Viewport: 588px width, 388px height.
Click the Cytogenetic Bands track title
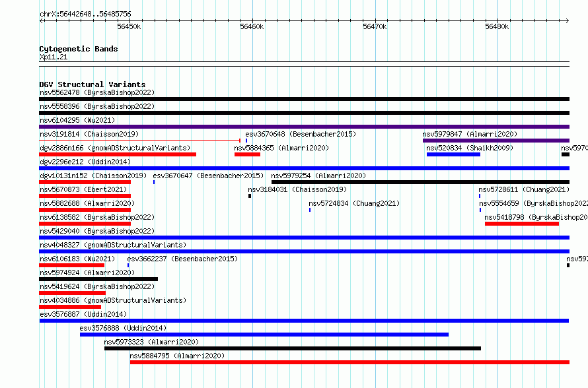click(x=79, y=49)
